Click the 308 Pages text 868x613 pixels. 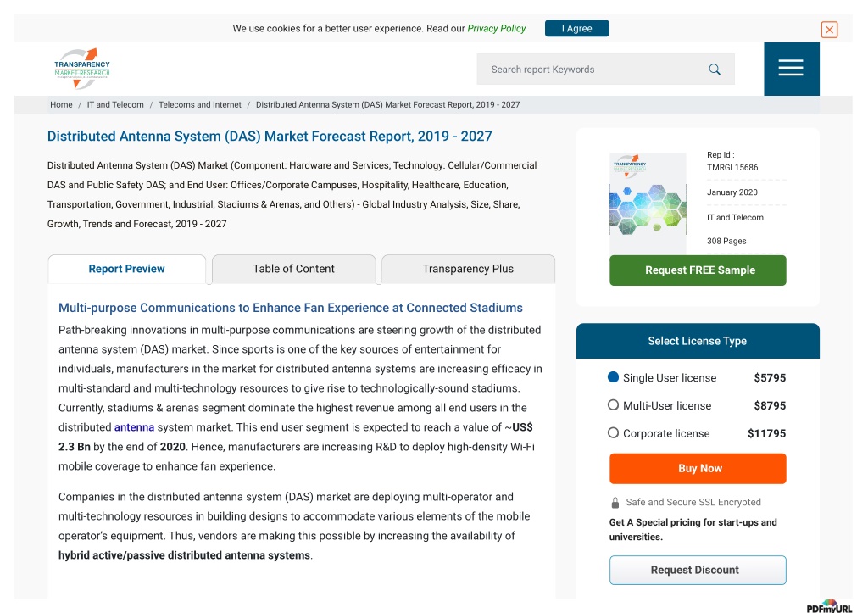click(726, 241)
